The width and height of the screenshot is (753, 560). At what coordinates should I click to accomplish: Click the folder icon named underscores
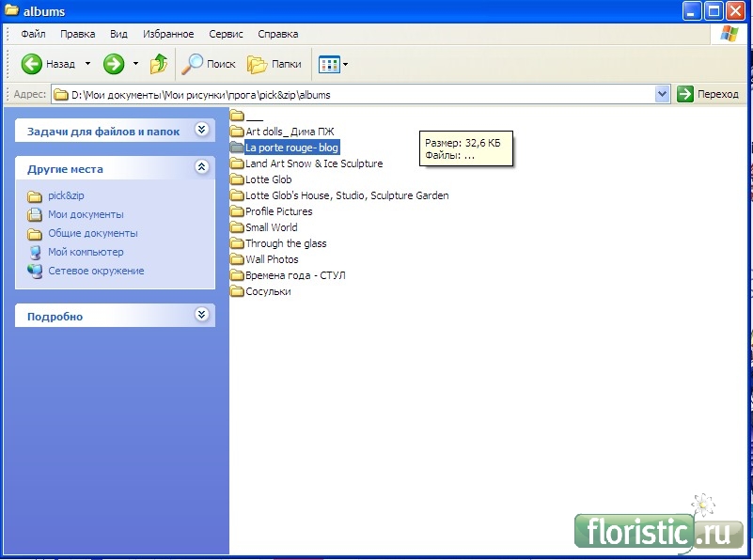coord(237,116)
